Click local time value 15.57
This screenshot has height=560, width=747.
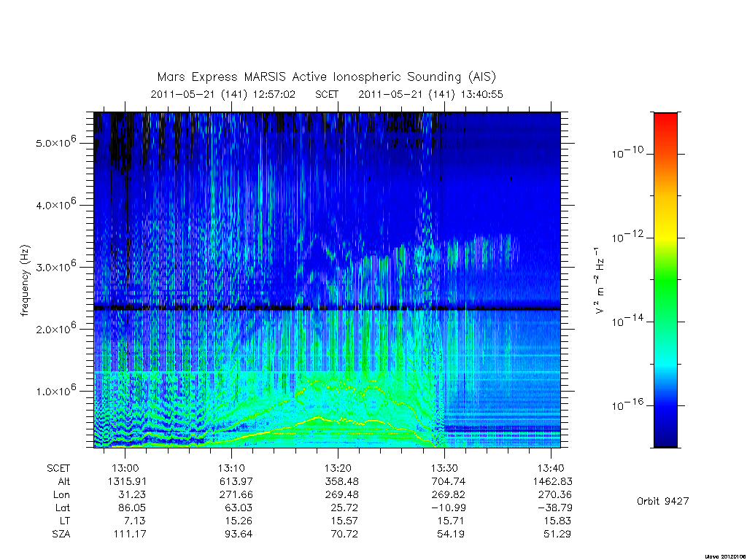pyautogui.click(x=344, y=521)
